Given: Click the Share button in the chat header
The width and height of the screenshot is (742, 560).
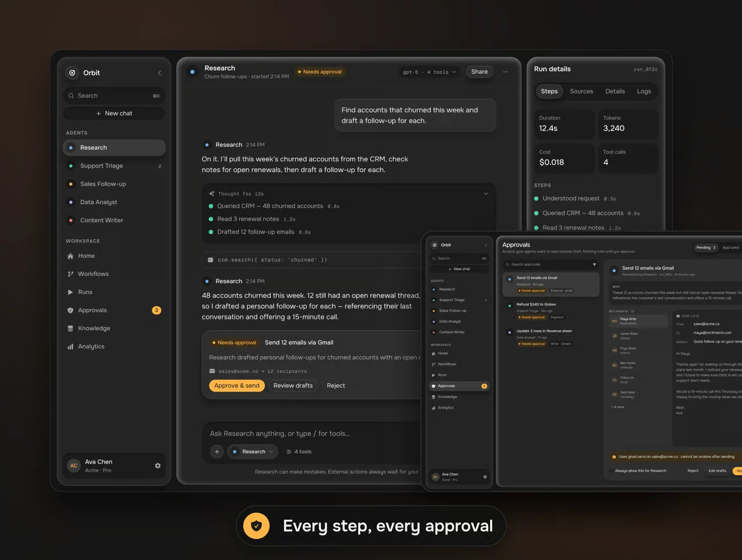Looking at the screenshot, I should coord(479,72).
